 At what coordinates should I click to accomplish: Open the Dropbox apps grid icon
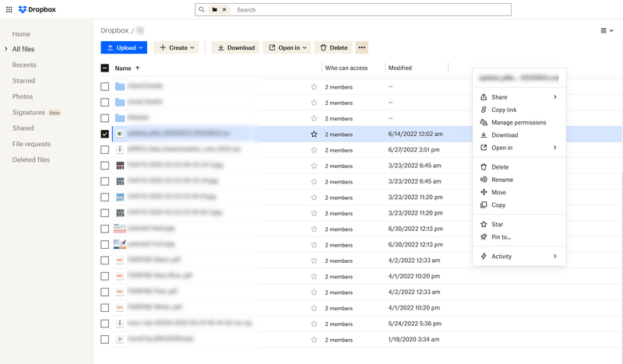point(9,9)
